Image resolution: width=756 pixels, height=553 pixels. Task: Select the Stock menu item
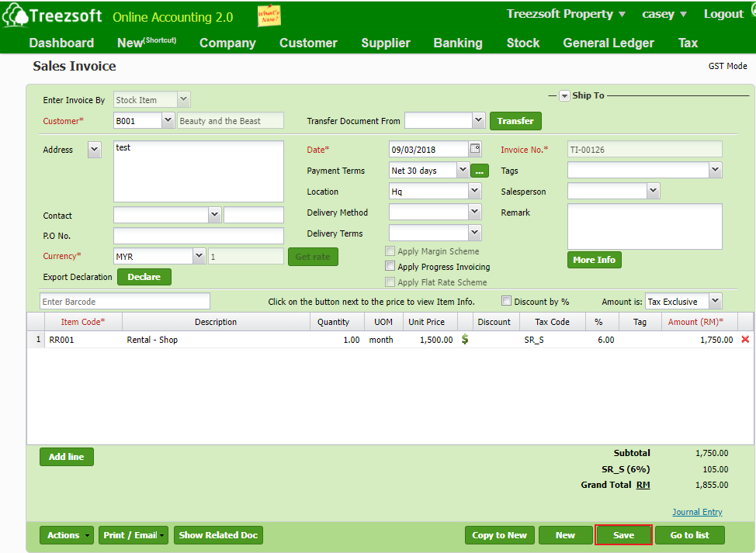[x=522, y=43]
